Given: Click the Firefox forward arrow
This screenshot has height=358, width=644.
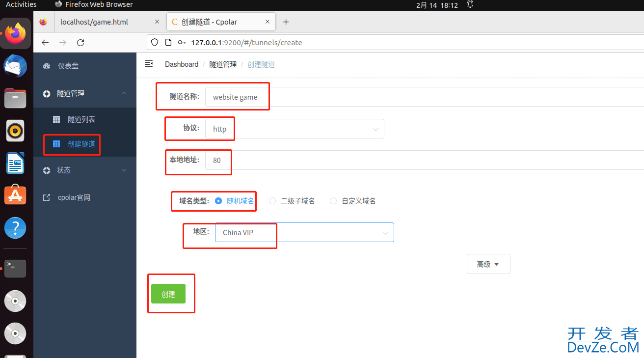Looking at the screenshot, I should (63, 43).
